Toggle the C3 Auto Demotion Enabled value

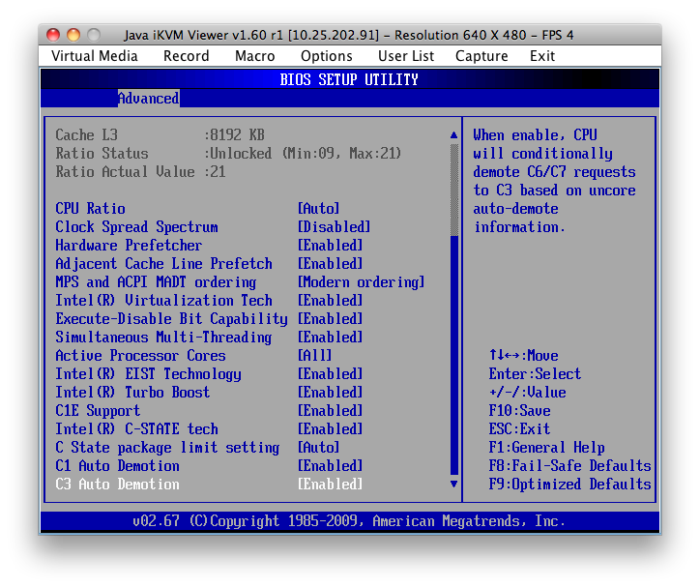point(330,485)
